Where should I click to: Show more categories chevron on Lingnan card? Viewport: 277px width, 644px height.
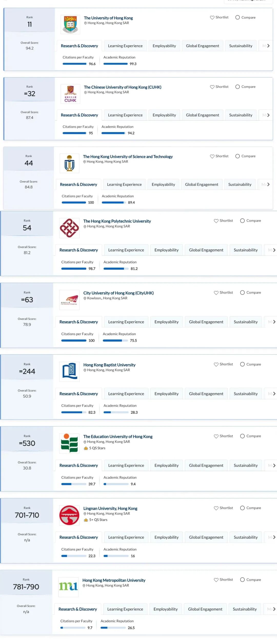click(274, 537)
